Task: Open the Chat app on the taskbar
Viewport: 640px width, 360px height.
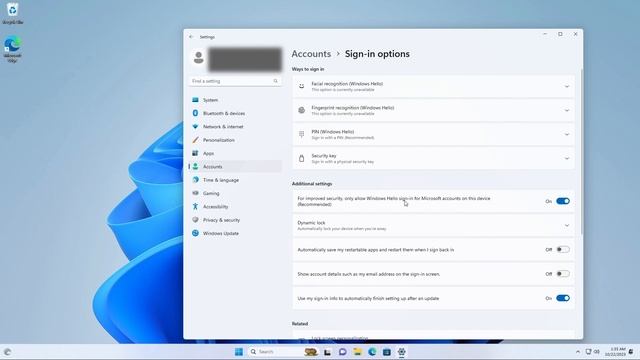Action: click(342, 352)
